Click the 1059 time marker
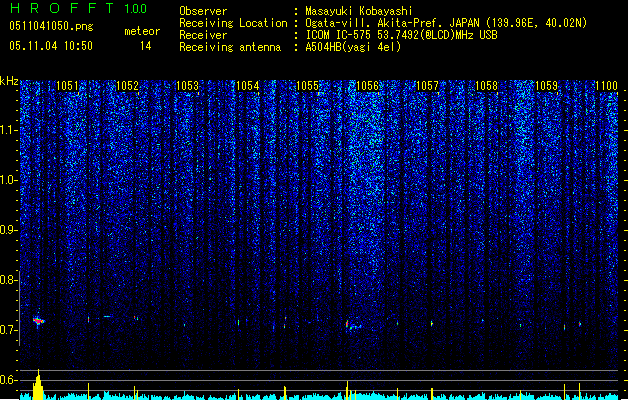Viewport: 629px width, 400px height. click(546, 86)
